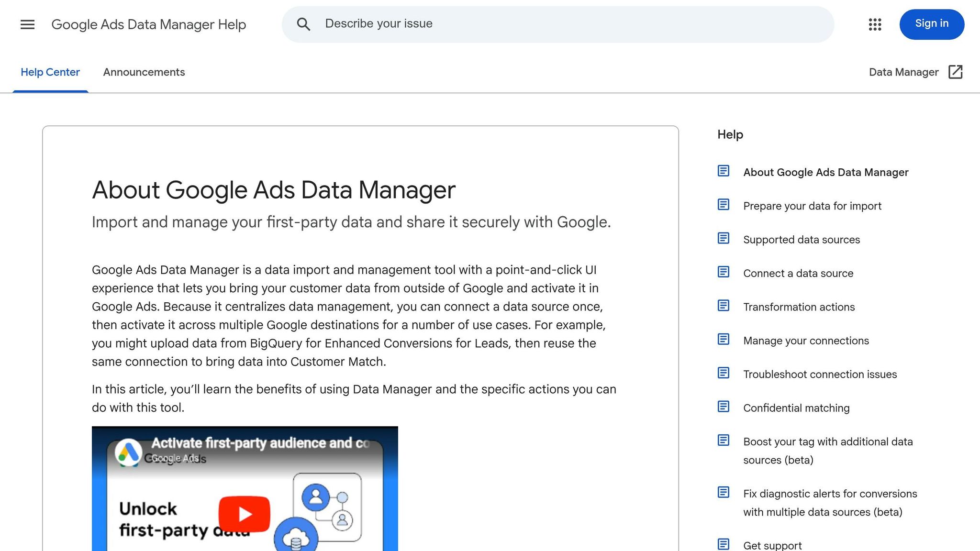
Task: Open Get support article
Action: click(x=772, y=545)
